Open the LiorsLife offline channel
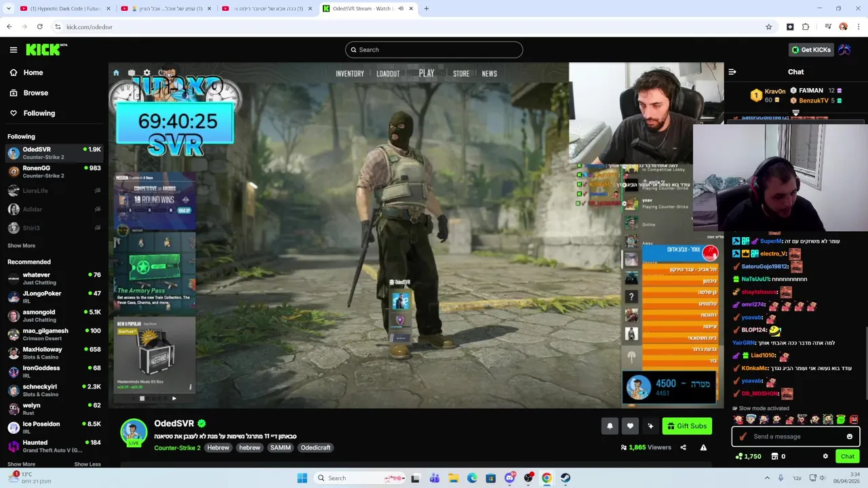868x488 pixels. tap(54, 190)
